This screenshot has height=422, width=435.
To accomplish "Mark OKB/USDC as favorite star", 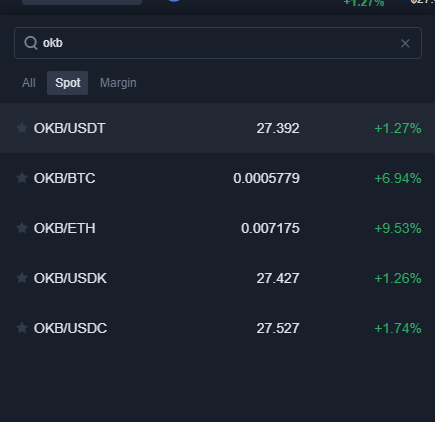I will 22,328.
